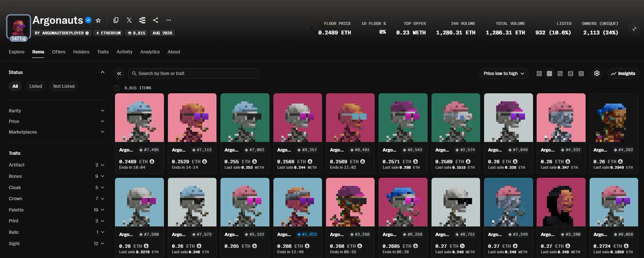
Task: Collapse the filter sidebar with double-chevron button
Action: click(119, 73)
